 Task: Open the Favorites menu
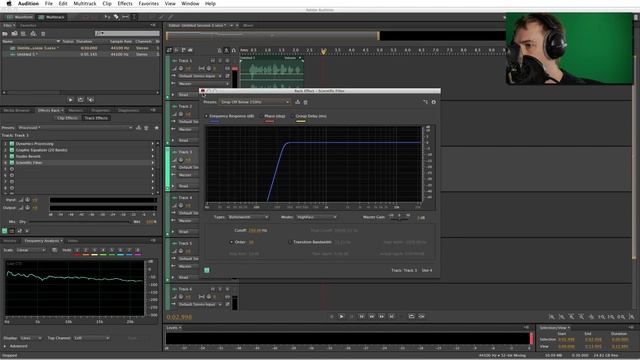pos(149,4)
